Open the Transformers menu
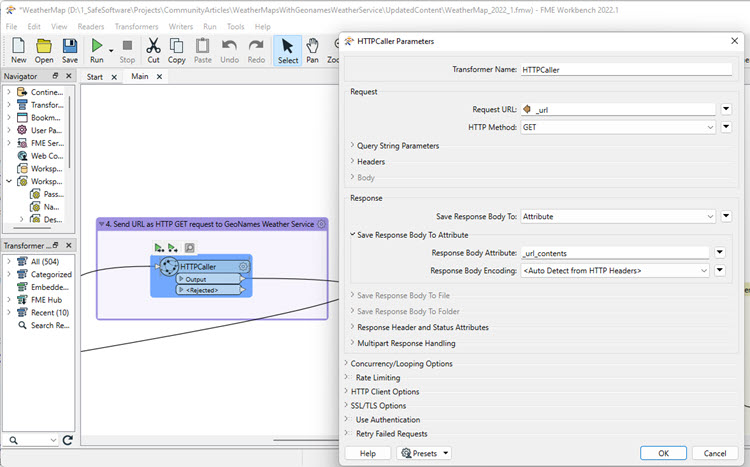This screenshot has width=750, height=467. [136, 27]
